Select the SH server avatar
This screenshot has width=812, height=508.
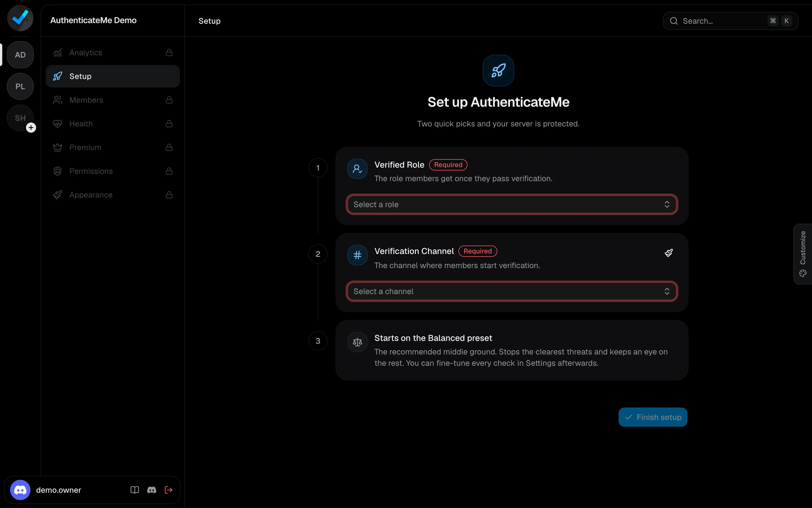[x=20, y=118]
